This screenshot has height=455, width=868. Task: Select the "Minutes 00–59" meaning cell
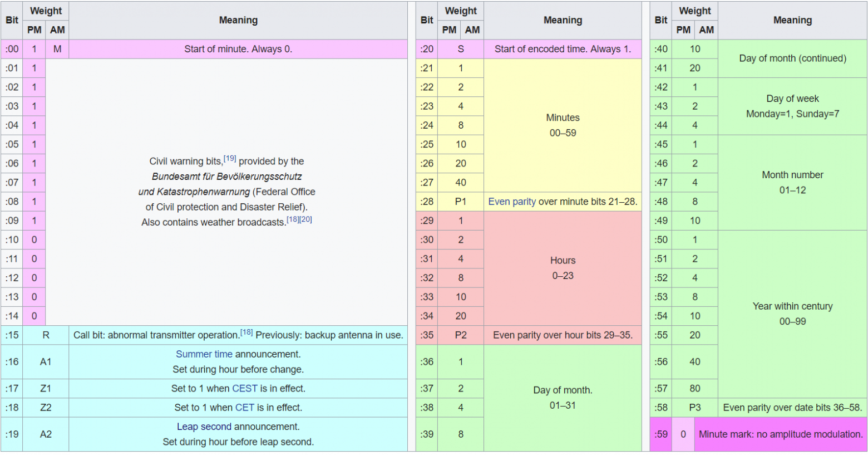point(563,125)
